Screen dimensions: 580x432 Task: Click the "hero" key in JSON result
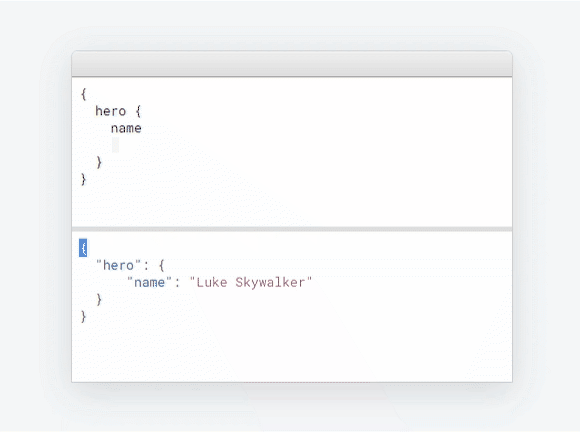[x=118, y=265]
